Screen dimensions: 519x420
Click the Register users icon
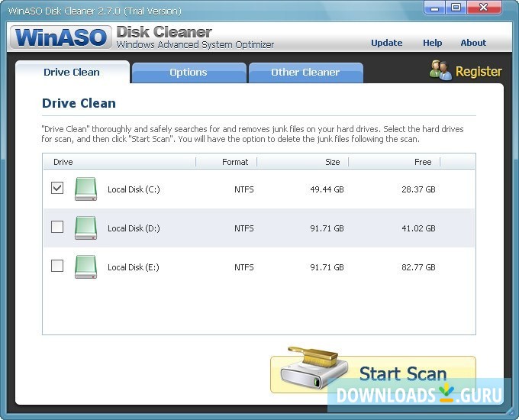point(440,70)
